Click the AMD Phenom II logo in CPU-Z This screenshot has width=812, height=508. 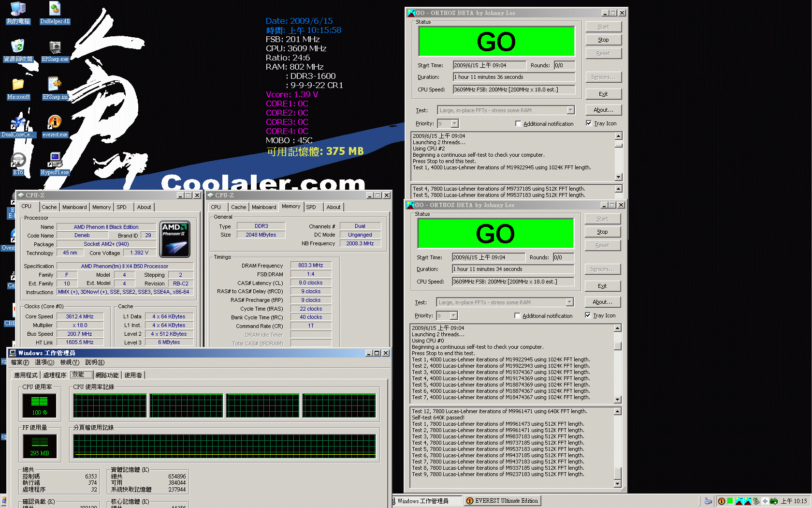(175, 239)
